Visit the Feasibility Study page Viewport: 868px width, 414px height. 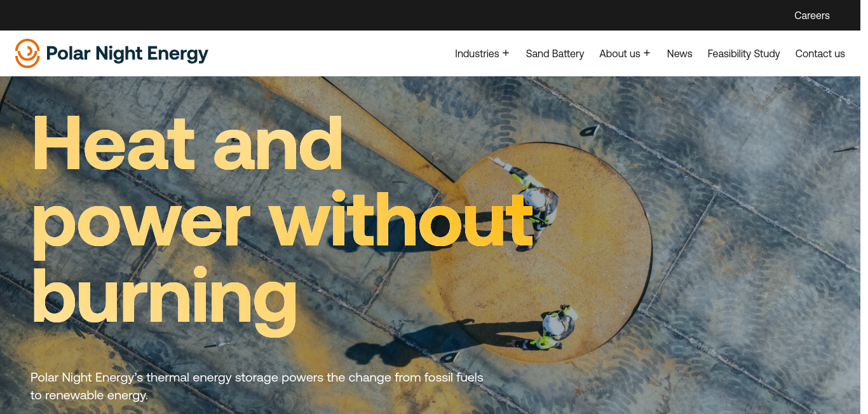743,53
